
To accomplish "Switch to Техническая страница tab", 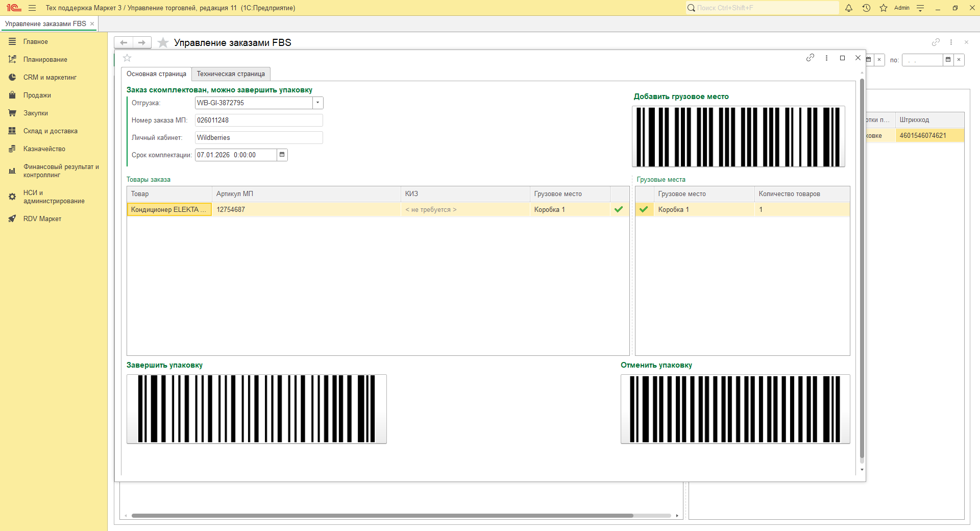I will coord(231,74).
